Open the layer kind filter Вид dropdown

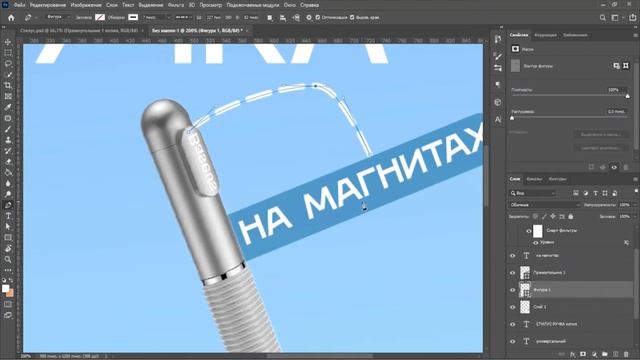click(x=533, y=193)
